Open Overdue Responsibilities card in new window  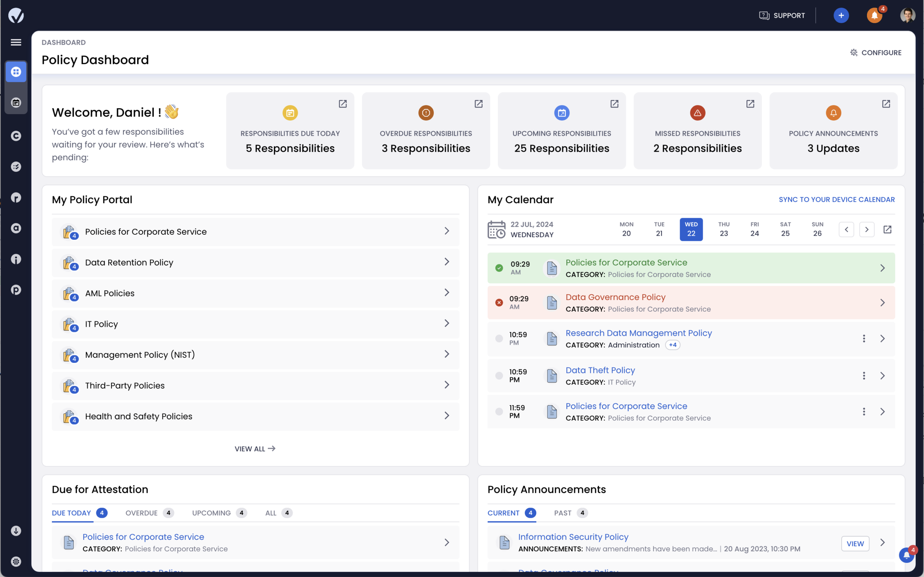[478, 104]
